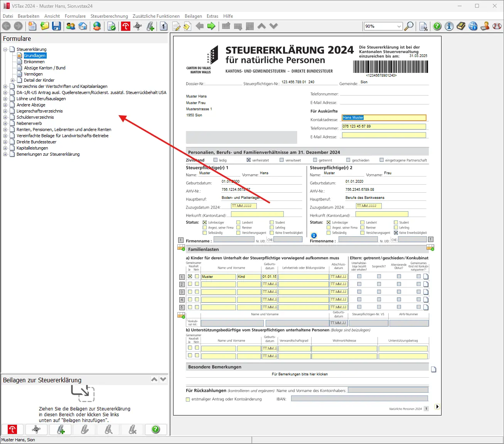
Task: Open the blue info icon in toolbar
Action: pyautogui.click(x=449, y=26)
